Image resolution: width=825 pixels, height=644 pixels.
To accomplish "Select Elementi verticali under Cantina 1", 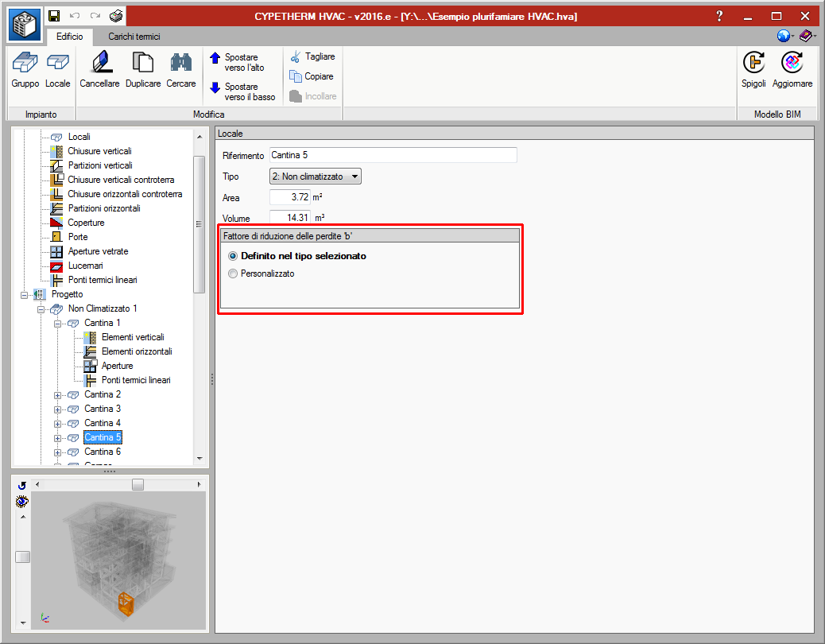I will (133, 337).
